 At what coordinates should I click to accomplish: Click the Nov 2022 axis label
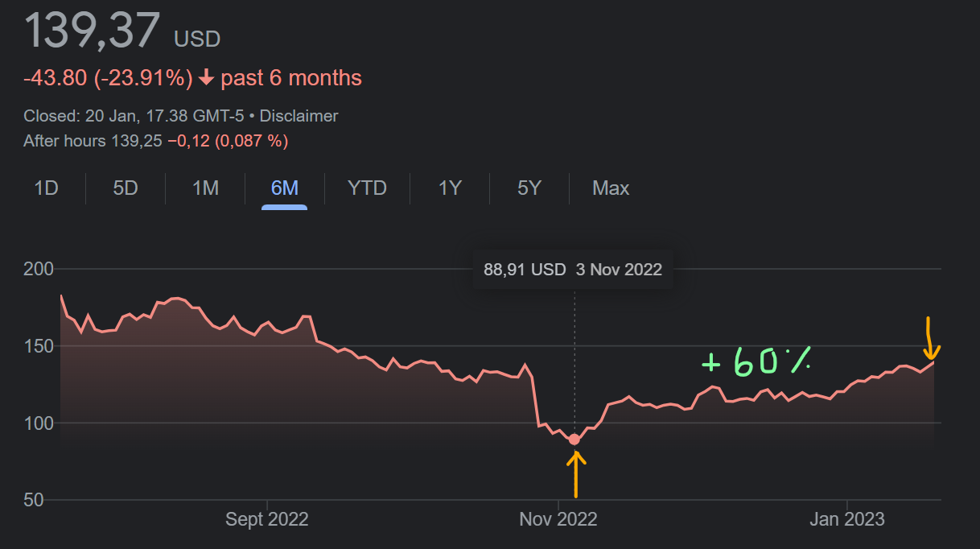[x=558, y=519]
